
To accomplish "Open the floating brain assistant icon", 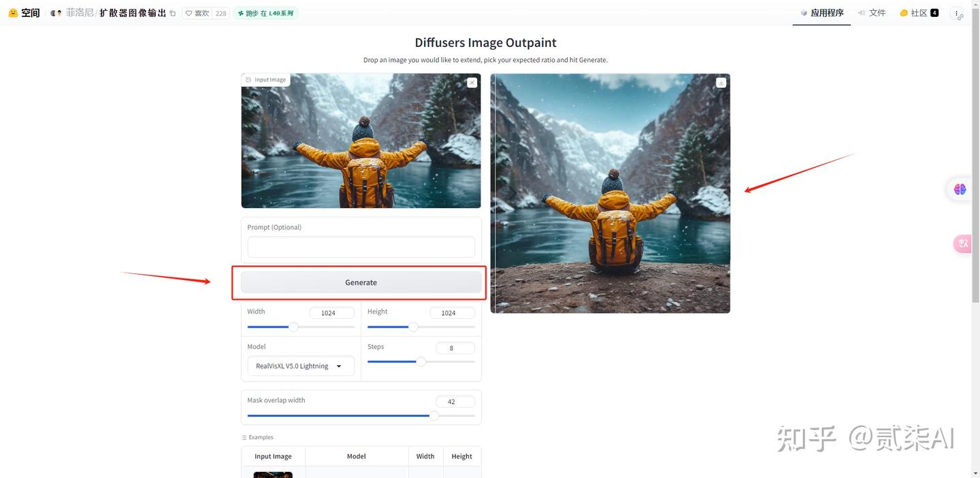I will (960, 189).
